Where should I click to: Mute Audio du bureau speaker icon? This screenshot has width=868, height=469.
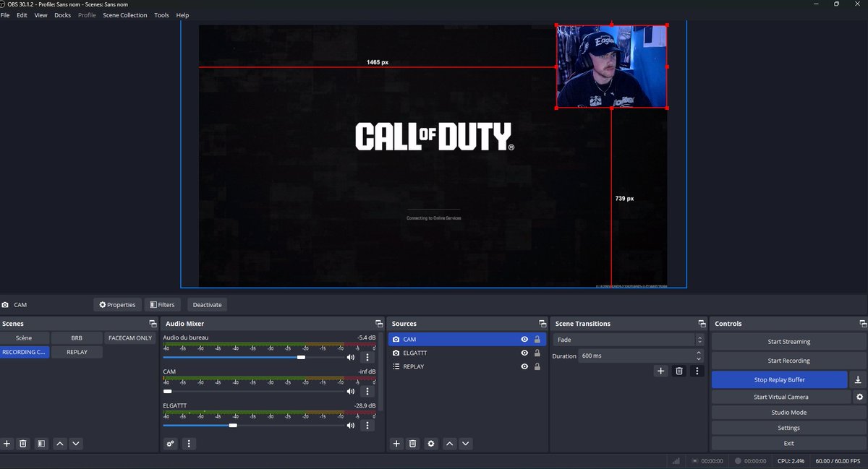pos(351,357)
